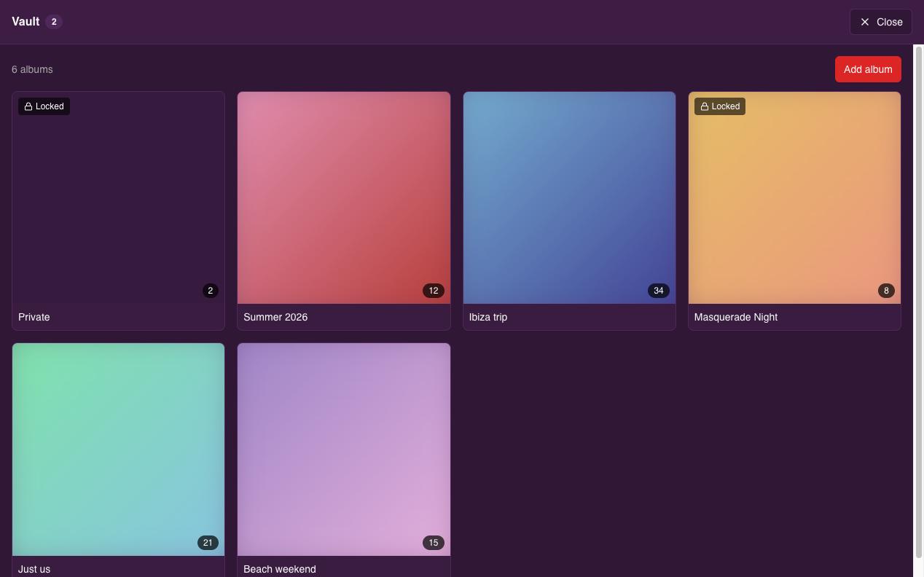Image resolution: width=924 pixels, height=577 pixels.
Task: Click the Vault heading
Action: coord(26,22)
